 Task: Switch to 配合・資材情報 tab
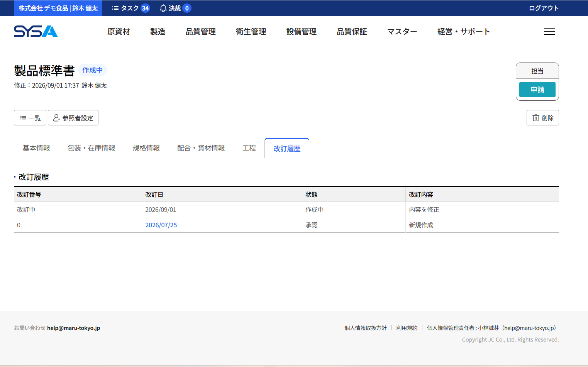[201, 148]
